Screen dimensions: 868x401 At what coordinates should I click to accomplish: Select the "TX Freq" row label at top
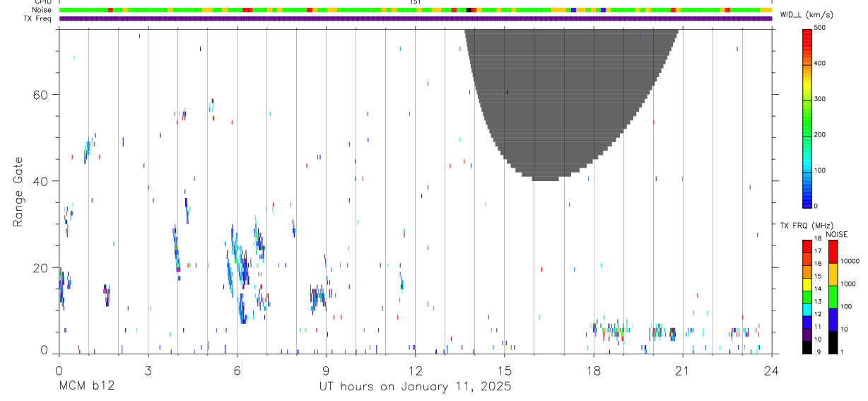(37, 18)
